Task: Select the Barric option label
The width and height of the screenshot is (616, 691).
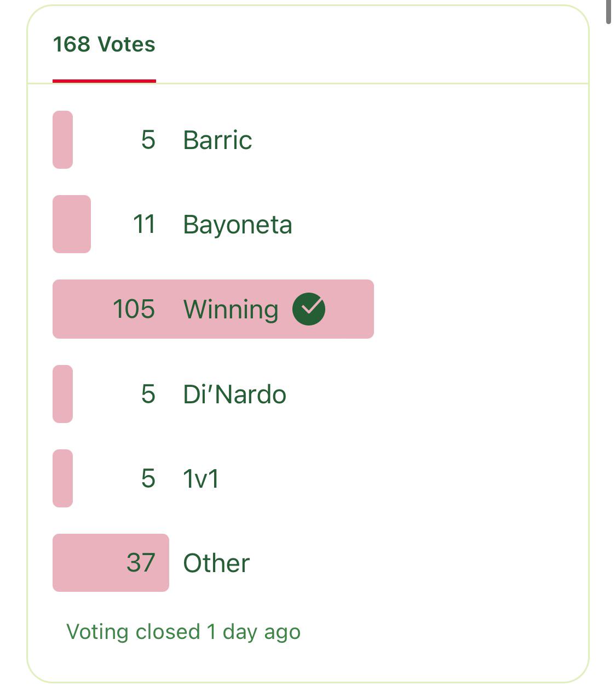Action: [x=217, y=140]
